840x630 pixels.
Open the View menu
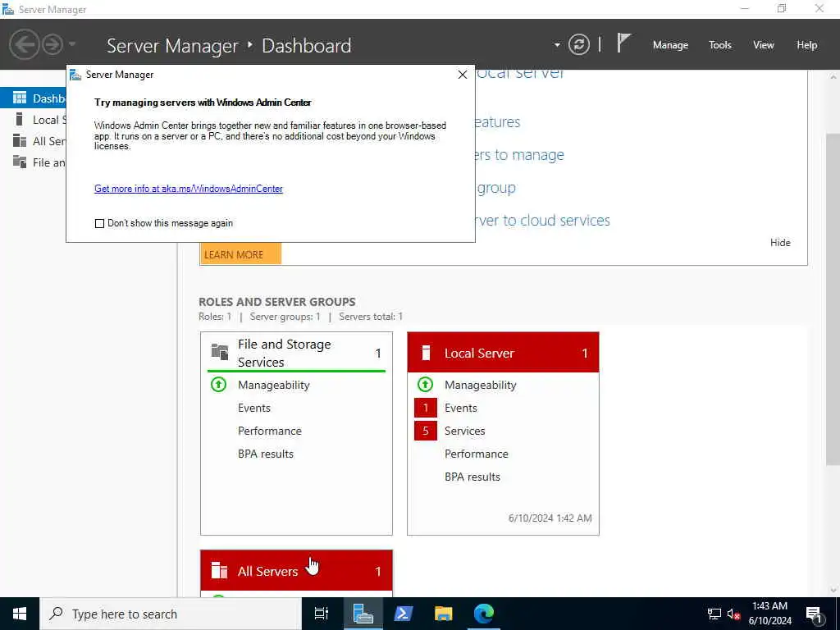764,45
